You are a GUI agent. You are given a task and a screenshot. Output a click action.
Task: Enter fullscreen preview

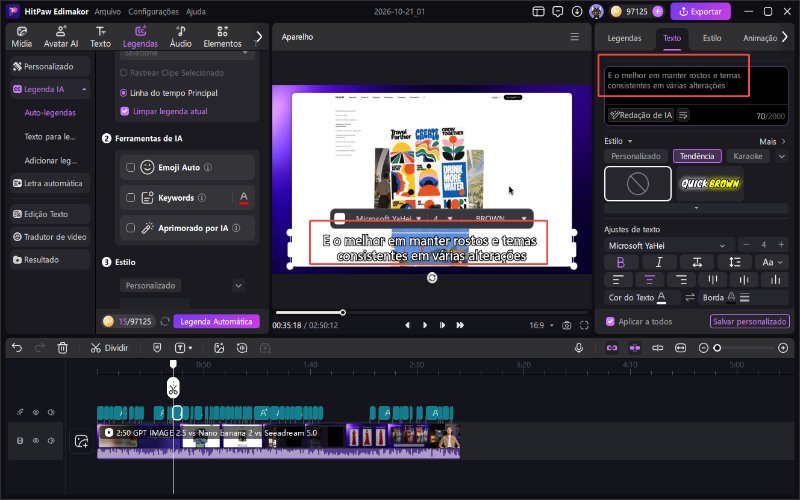584,325
